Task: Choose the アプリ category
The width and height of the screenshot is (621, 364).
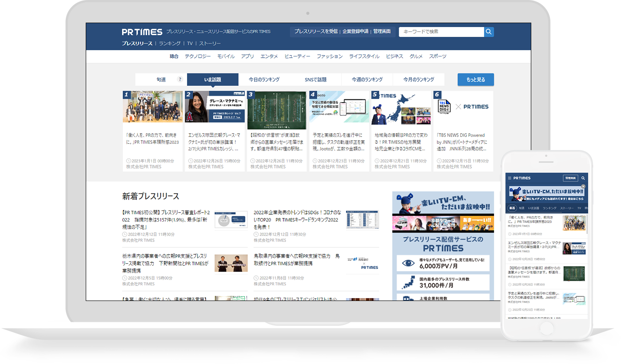Action: tap(247, 56)
